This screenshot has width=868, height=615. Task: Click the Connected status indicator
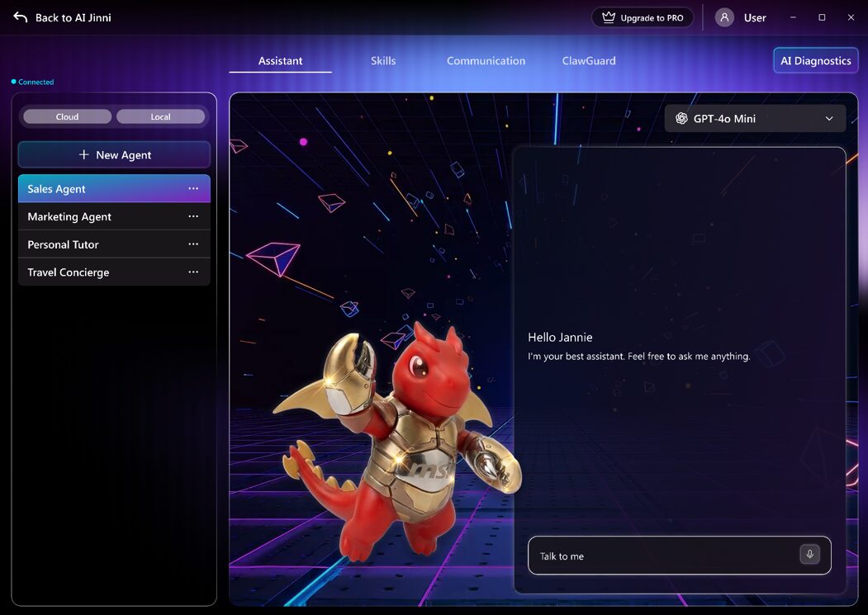coord(33,82)
